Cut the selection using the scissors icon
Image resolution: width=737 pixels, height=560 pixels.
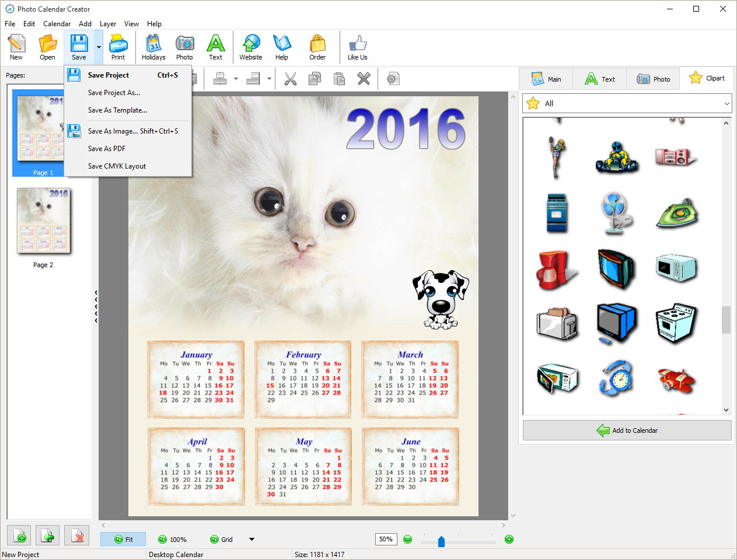pos(291,78)
